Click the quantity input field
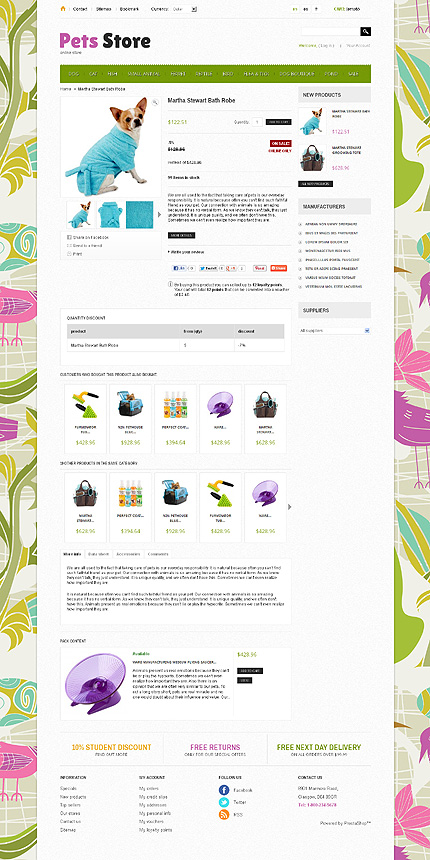This screenshot has height=860, width=430. [257, 122]
